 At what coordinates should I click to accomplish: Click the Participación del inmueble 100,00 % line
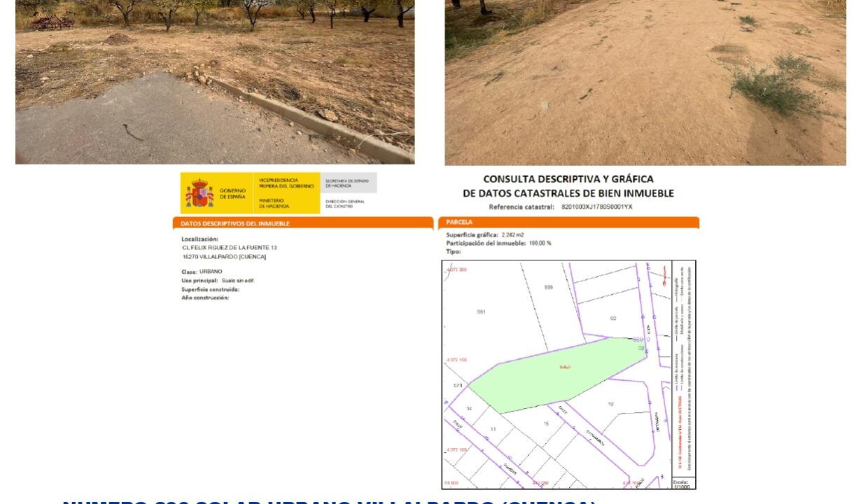pyautogui.click(x=498, y=243)
